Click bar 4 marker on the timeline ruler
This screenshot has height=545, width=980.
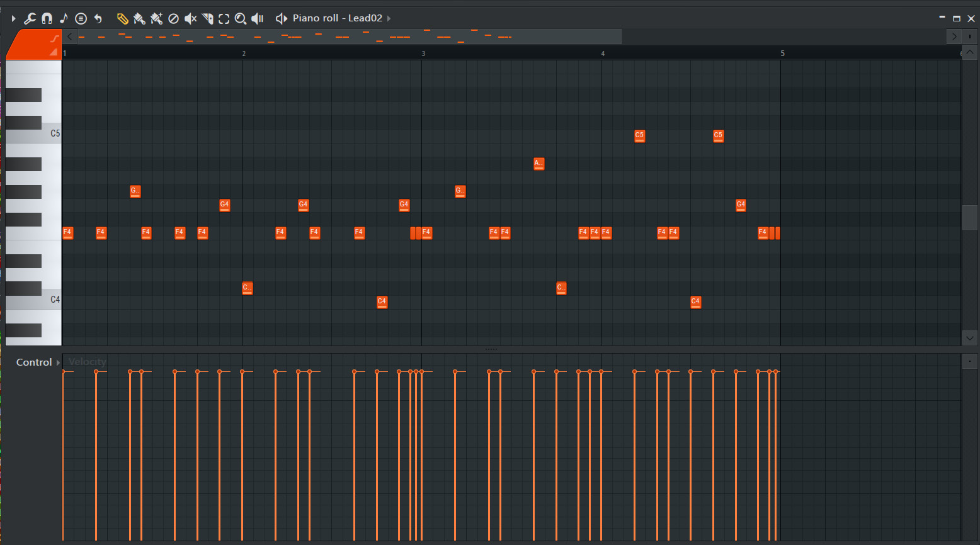[603, 53]
